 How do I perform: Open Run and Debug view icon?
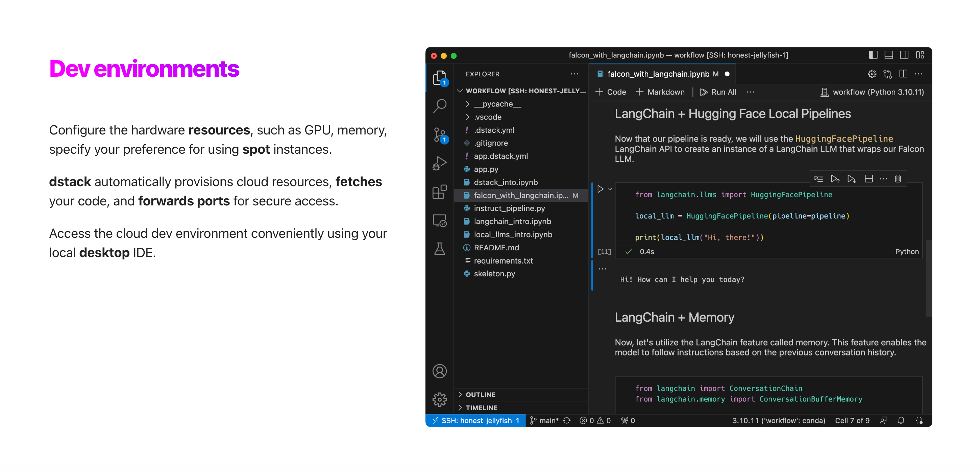[440, 164]
